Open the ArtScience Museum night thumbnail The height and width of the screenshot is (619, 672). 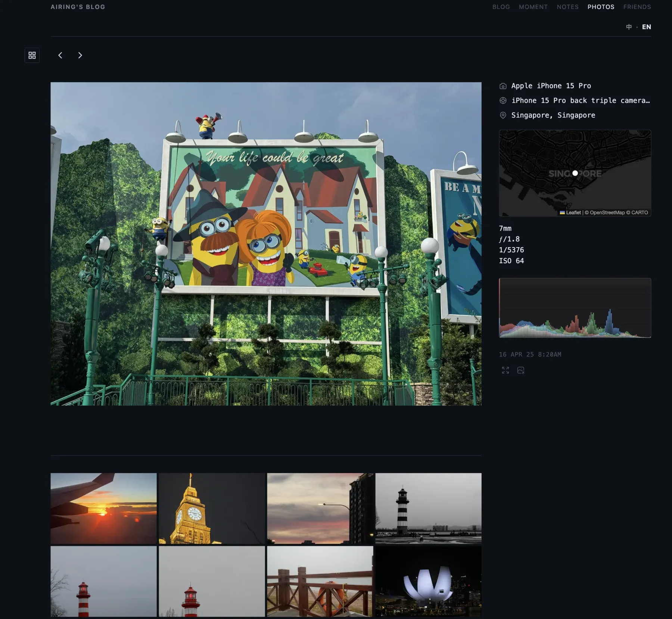point(428,581)
